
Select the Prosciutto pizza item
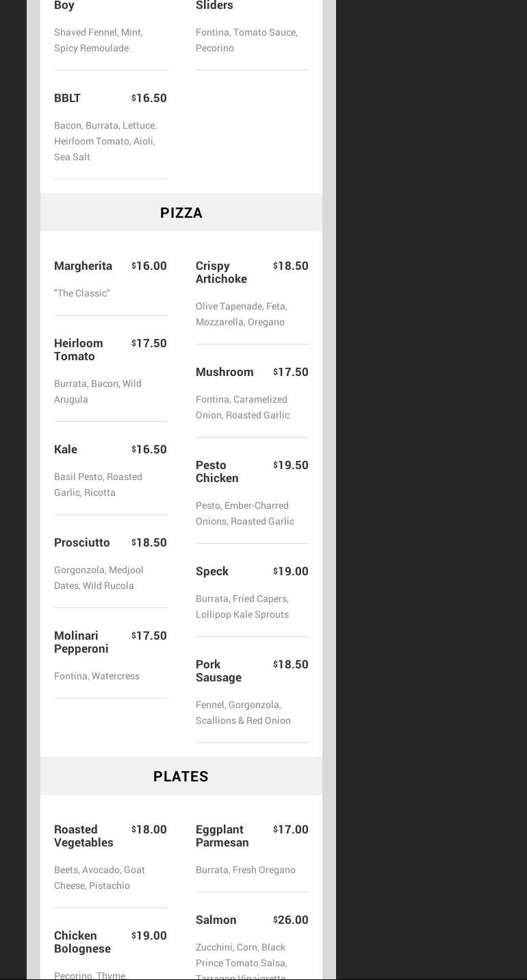coord(82,542)
